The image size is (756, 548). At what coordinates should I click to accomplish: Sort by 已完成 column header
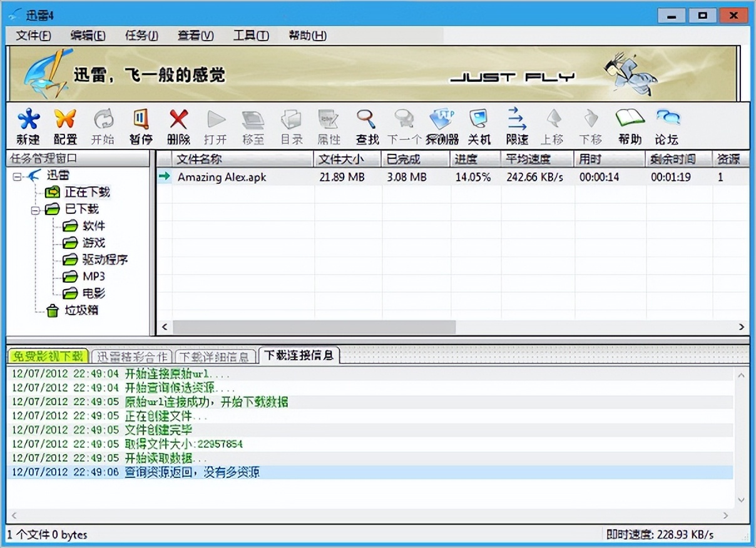416,159
